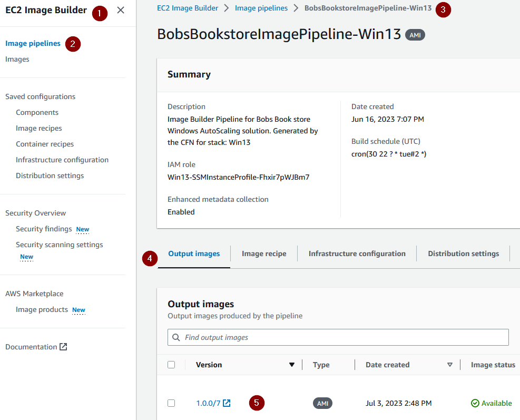Navigate to Image pipelines in the sidebar

[x=32, y=43]
